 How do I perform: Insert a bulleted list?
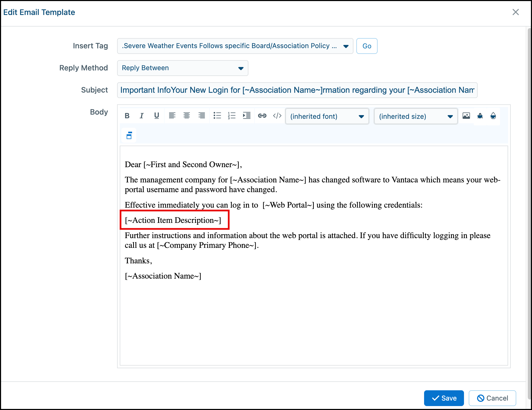(x=217, y=116)
